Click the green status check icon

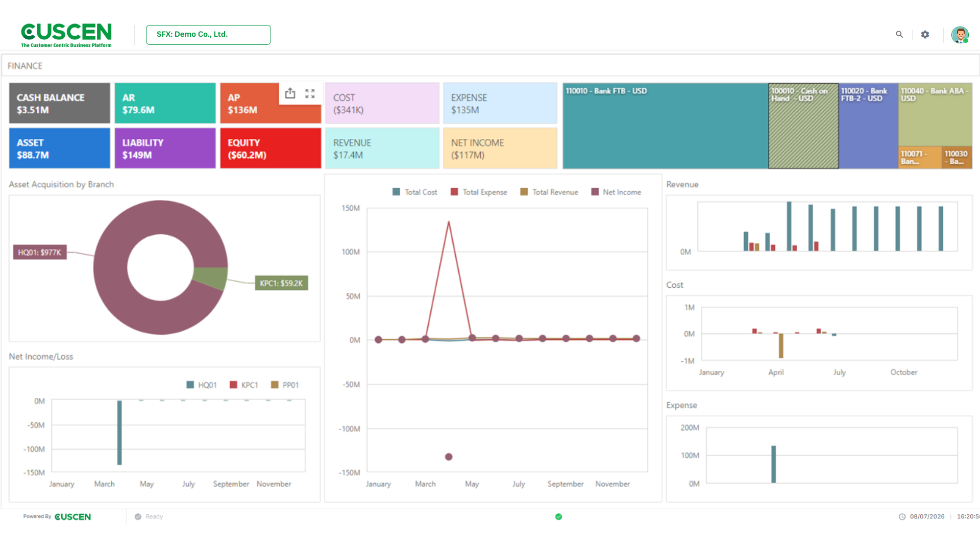coord(558,516)
